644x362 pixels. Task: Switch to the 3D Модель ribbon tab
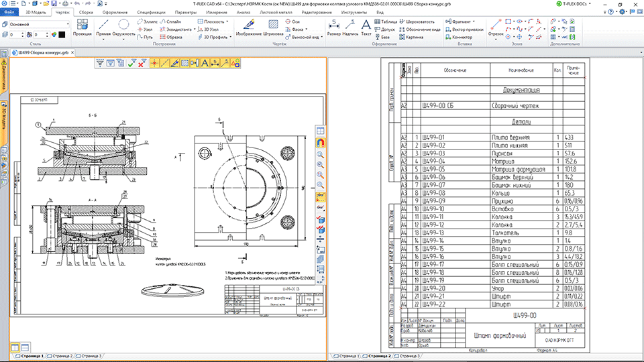(36, 12)
